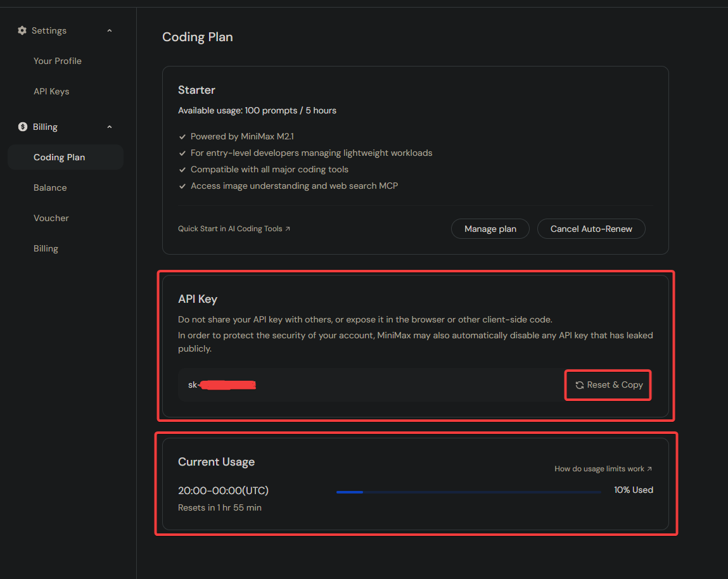This screenshot has height=579, width=728.
Task: Open Your Profile settings
Action: click(x=57, y=60)
